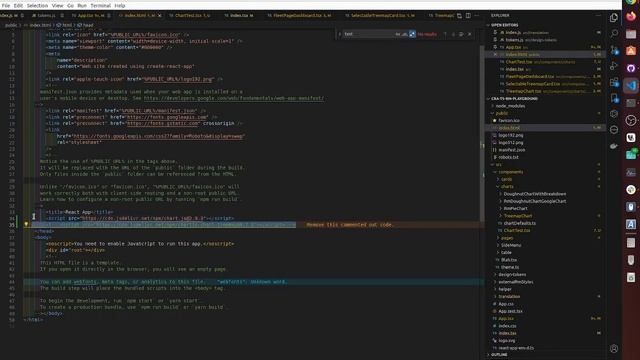The width and height of the screenshot is (640, 360).
Task: Open Run and Debug view
Action: pyautogui.click(x=614, y=66)
